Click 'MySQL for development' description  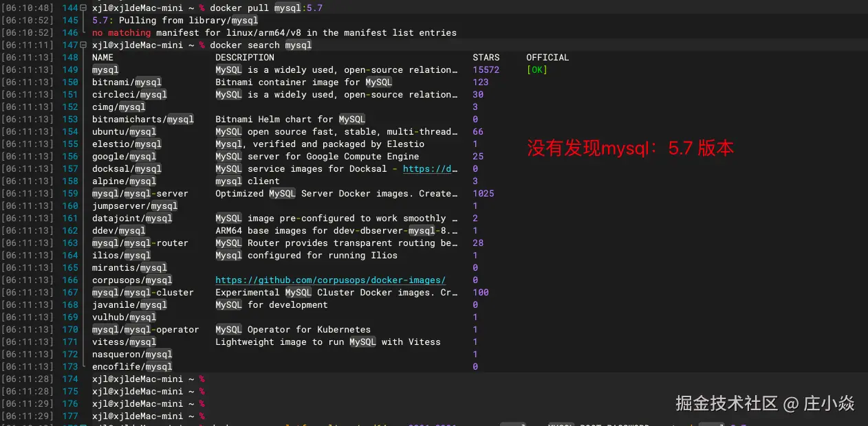272,305
